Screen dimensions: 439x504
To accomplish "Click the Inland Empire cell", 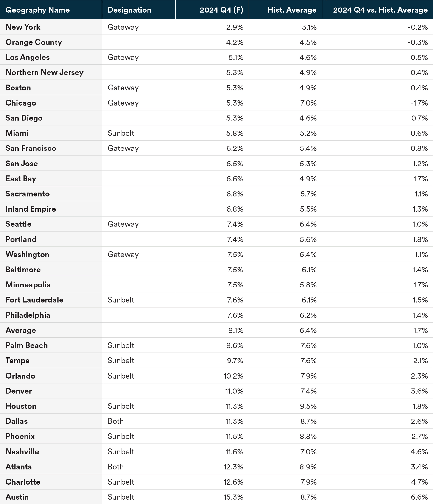I will 31,209.
